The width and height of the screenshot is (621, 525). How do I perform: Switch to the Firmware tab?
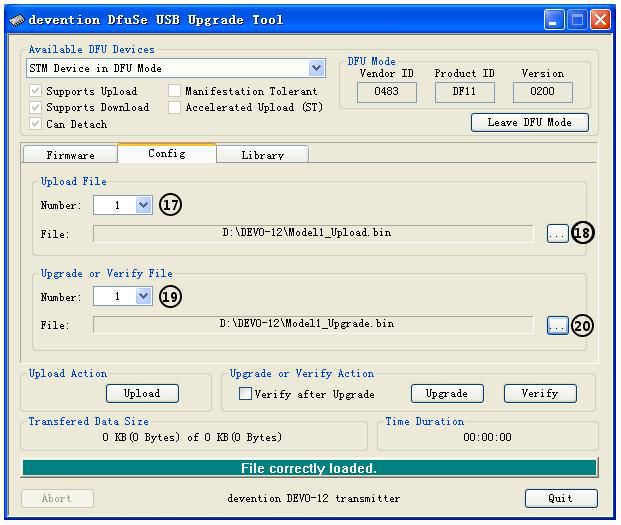(70, 154)
